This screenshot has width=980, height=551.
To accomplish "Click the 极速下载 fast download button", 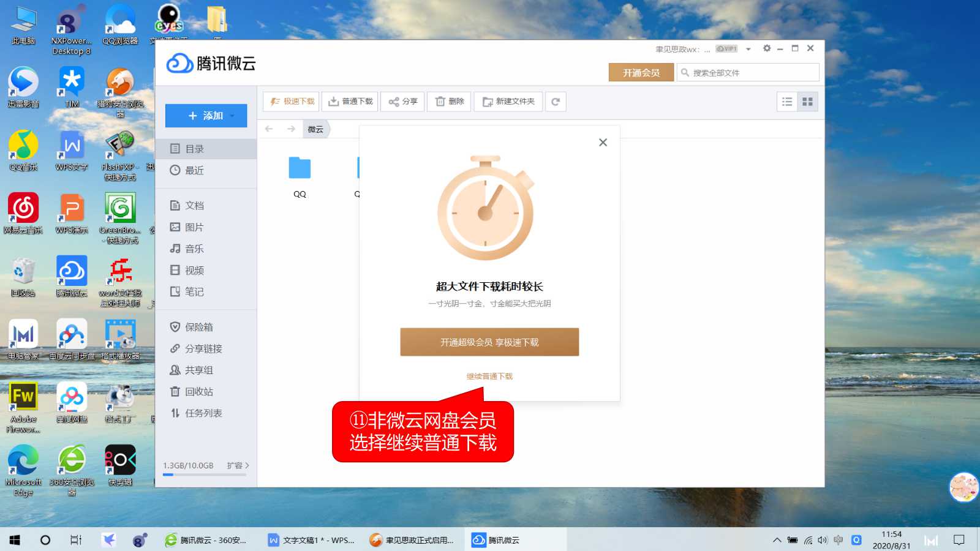I will pyautogui.click(x=292, y=102).
